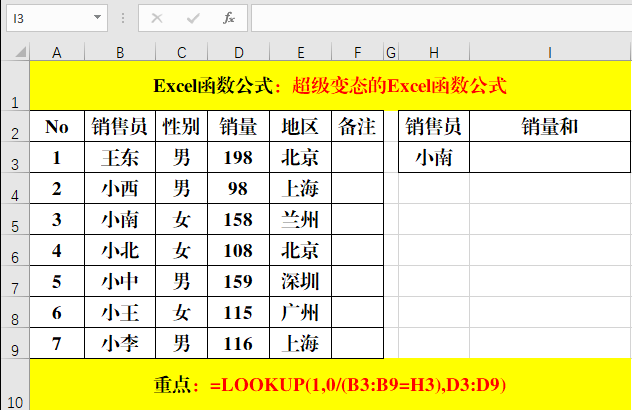632x410 pixels.
Task: Click the 销量 header cell
Action: (239, 126)
